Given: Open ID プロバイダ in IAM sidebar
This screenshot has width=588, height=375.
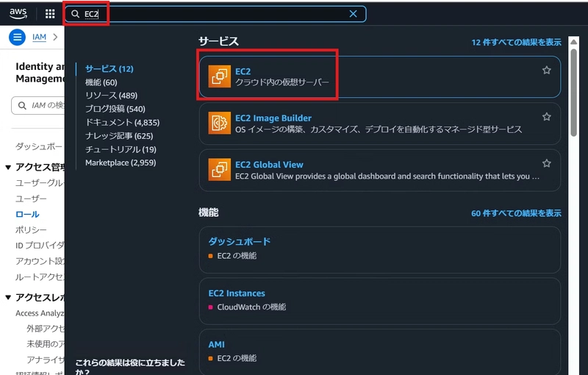Looking at the screenshot, I should pos(40,246).
